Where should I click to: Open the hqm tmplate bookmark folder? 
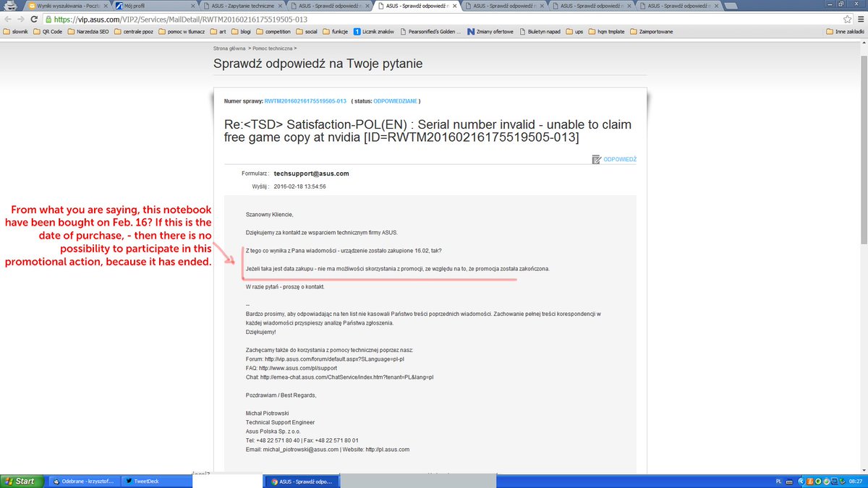coord(607,32)
